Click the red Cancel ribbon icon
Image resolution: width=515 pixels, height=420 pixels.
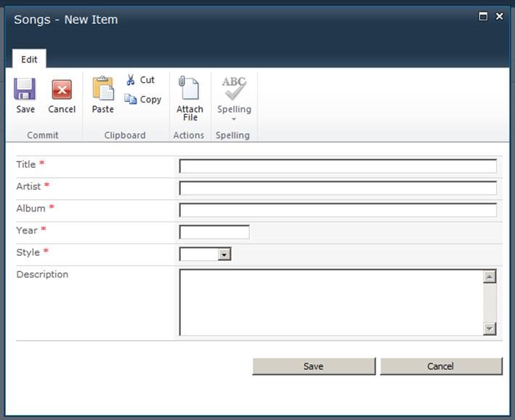pyautogui.click(x=62, y=89)
